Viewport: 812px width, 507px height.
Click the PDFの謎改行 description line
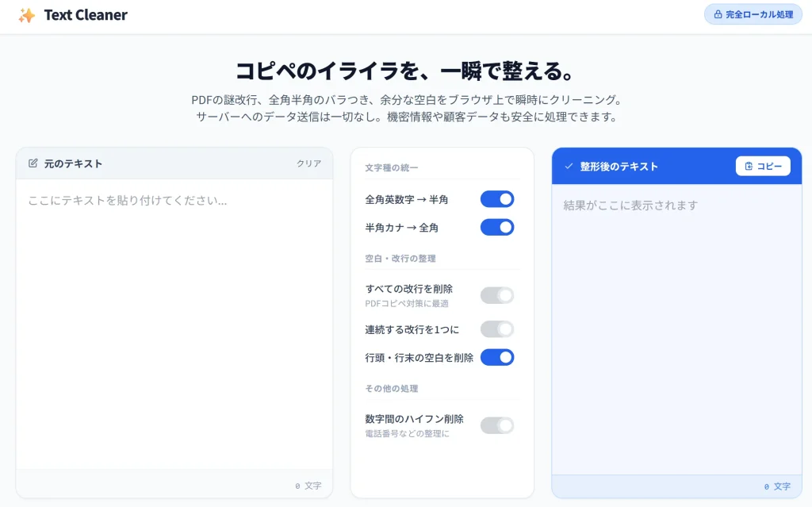click(405, 99)
